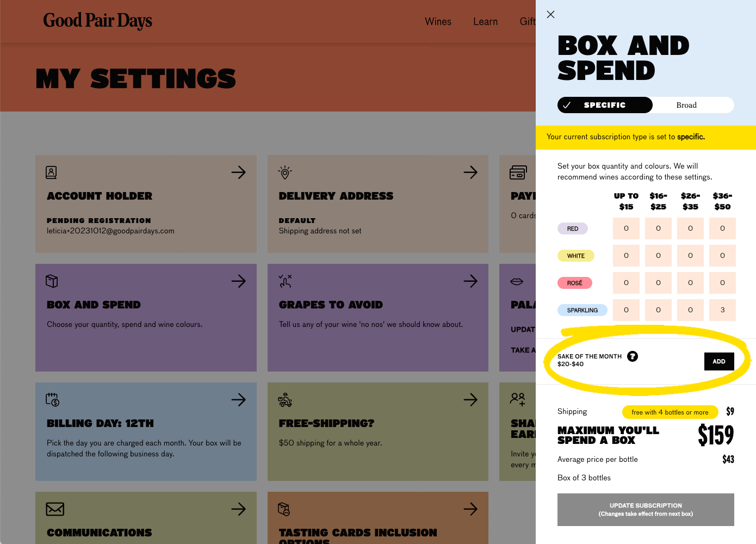756x544 pixels.
Task: Click the Account Holder heading
Action: click(x=100, y=196)
